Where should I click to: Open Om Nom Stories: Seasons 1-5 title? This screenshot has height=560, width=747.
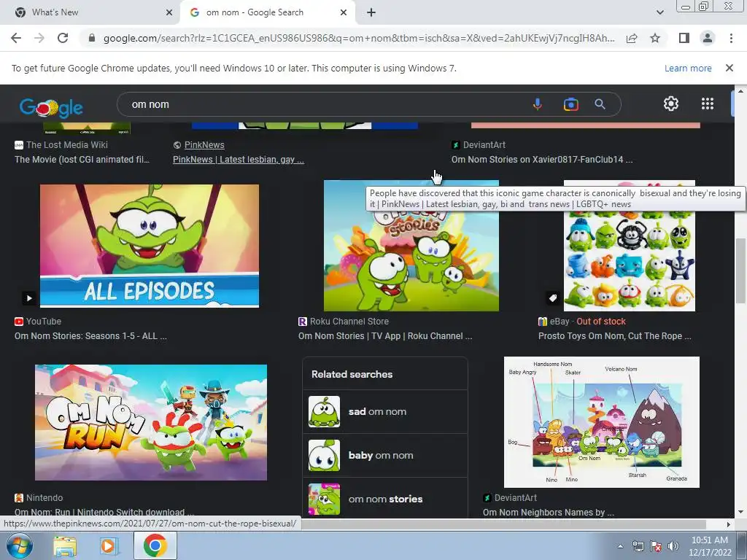click(x=90, y=335)
